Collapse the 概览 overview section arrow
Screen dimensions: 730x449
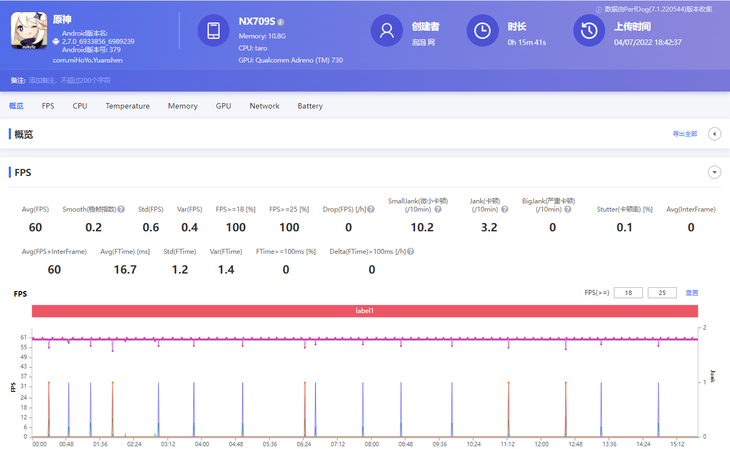click(x=714, y=134)
